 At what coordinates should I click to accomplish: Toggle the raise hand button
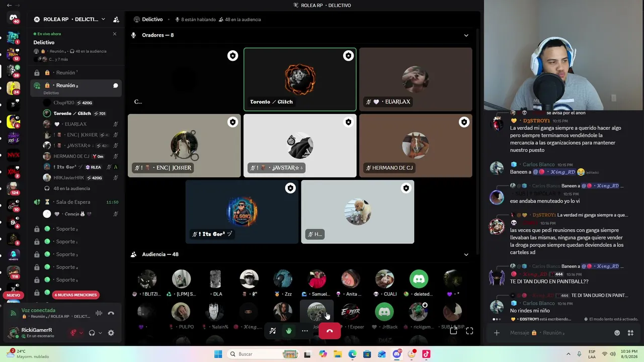(289, 331)
